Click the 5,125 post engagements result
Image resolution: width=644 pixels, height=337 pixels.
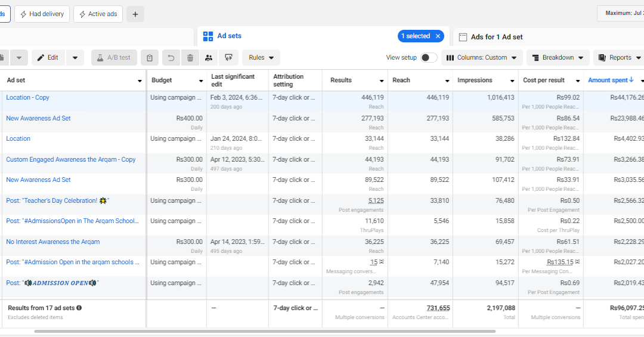pyautogui.click(x=376, y=200)
